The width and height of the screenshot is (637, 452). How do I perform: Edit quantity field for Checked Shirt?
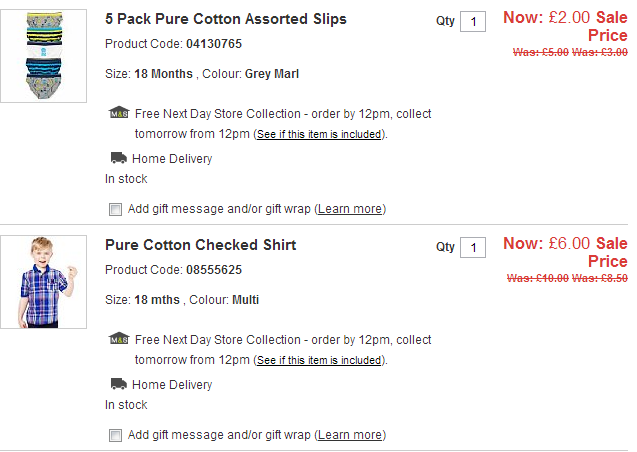(473, 248)
